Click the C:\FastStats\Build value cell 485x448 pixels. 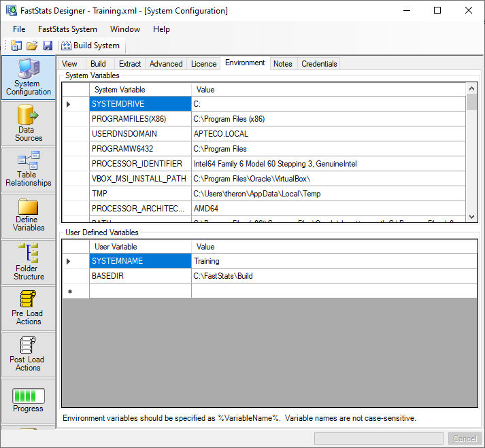334,276
